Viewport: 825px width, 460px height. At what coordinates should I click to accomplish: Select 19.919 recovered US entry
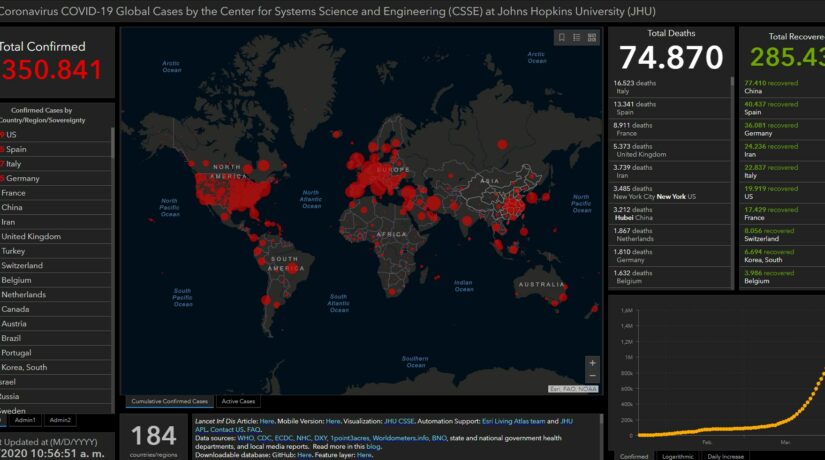783,192
